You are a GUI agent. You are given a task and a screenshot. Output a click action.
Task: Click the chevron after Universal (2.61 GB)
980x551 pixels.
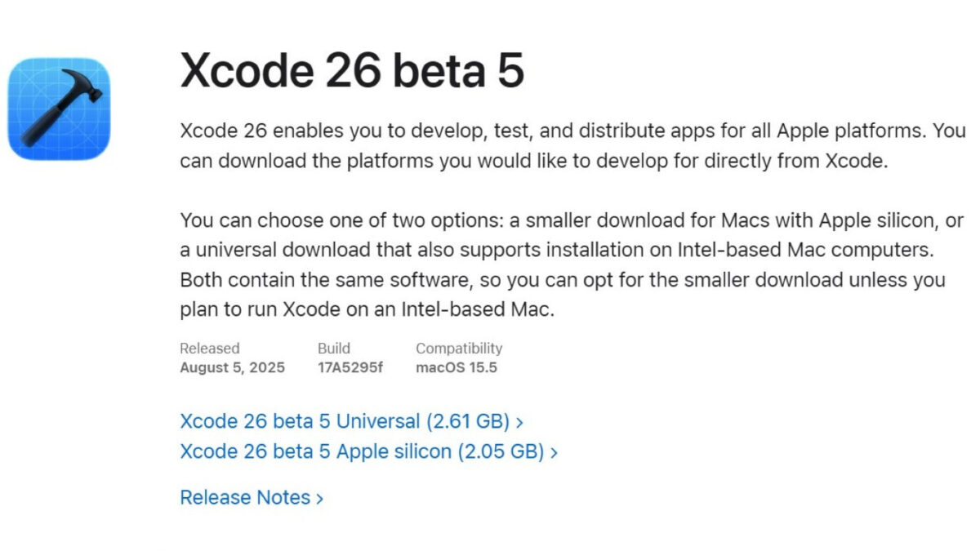pos(520,422)
